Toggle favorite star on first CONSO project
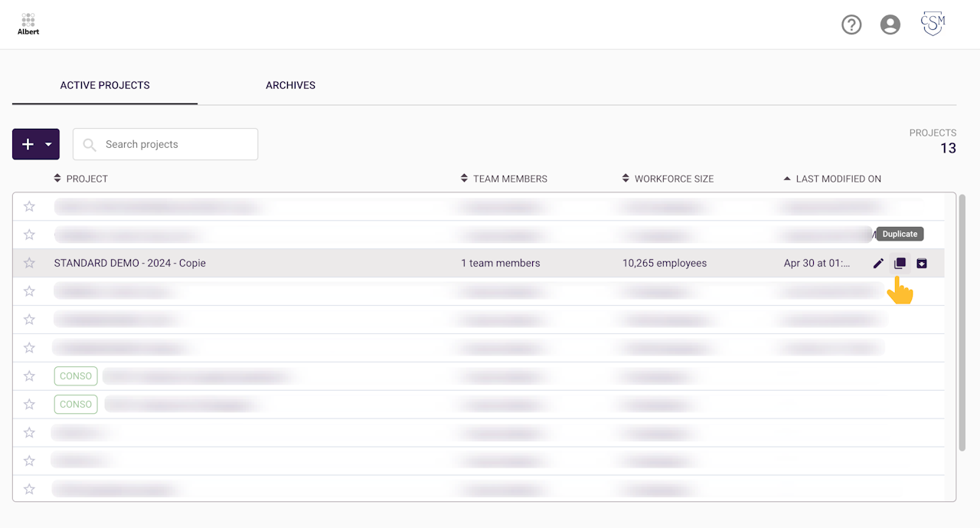The height and width of the screenshot is (528, 980). click(29, 376)
